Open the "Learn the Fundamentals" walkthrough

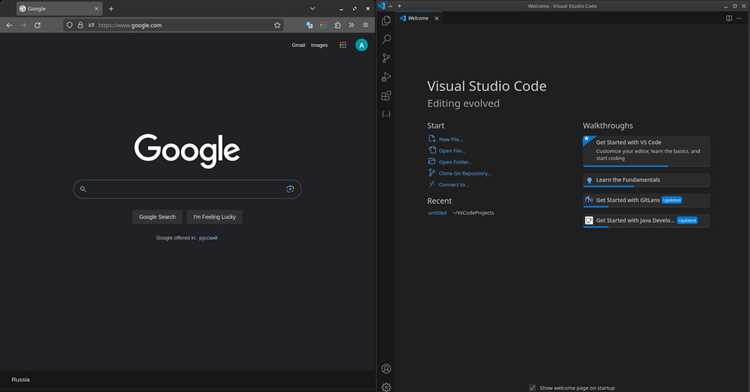click(x=646, y=180)
